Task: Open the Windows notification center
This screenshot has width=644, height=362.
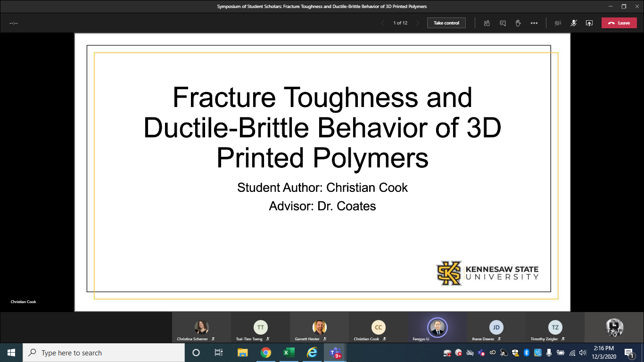Action: (x=629, y=353)
